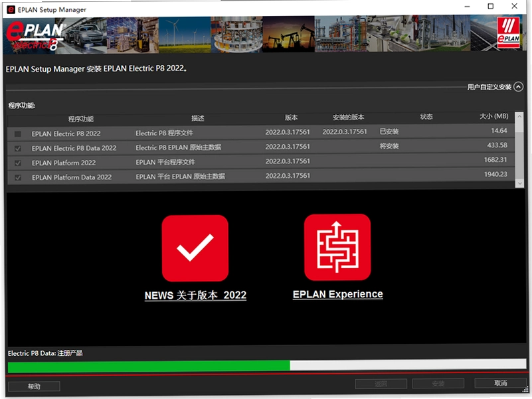Click the EPLAN 平台程序文件 description
The image size is (532, 399).
pyautogui.click(x=165, y=162)
